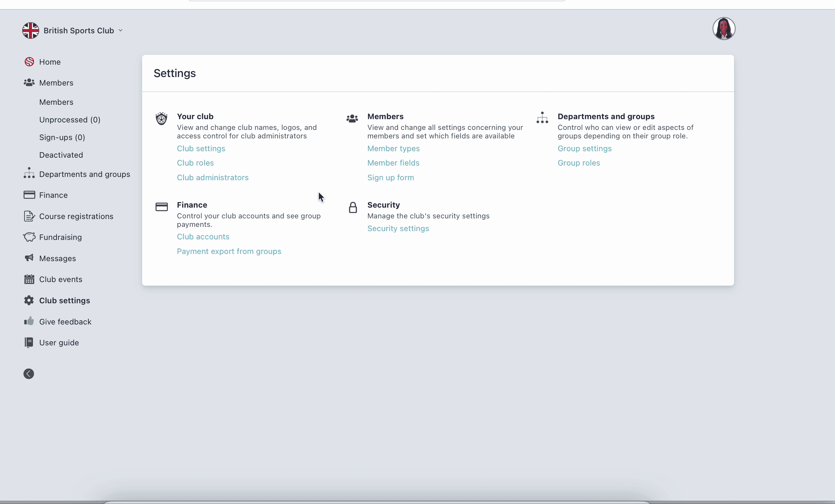Screen dimensions: 835x504
Task: Collapse the sidebar with the chevron button
Action: pyautogui.click(x=28, y=374)
